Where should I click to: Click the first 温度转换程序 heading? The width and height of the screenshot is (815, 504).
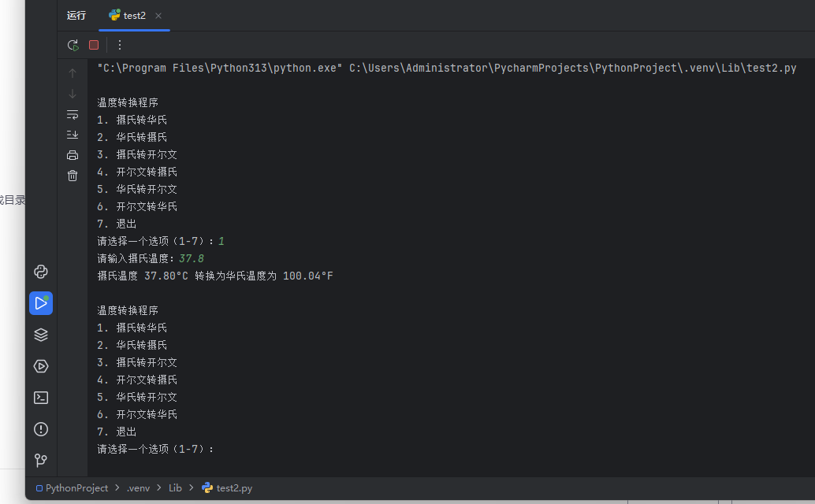coord(128,102)
